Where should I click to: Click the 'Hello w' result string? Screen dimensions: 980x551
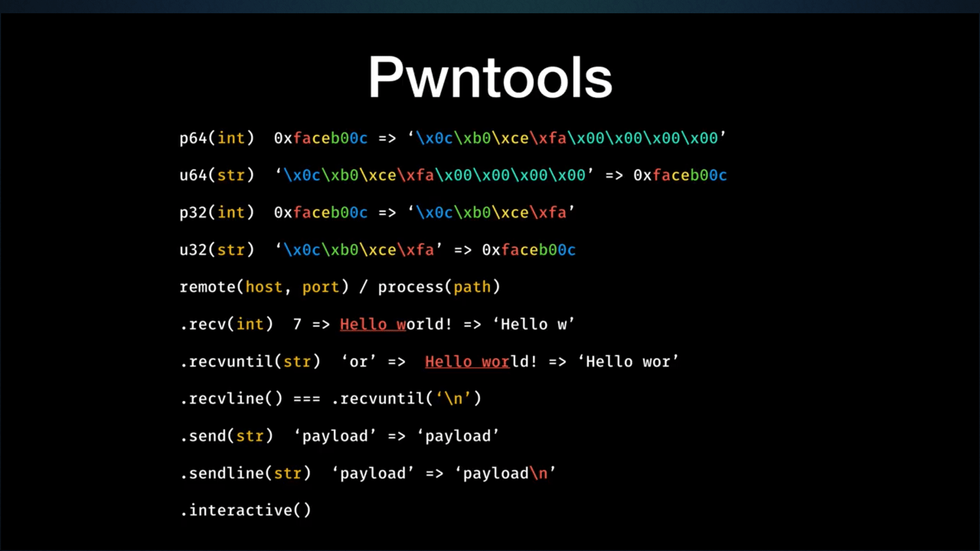[x=534, y=324]
